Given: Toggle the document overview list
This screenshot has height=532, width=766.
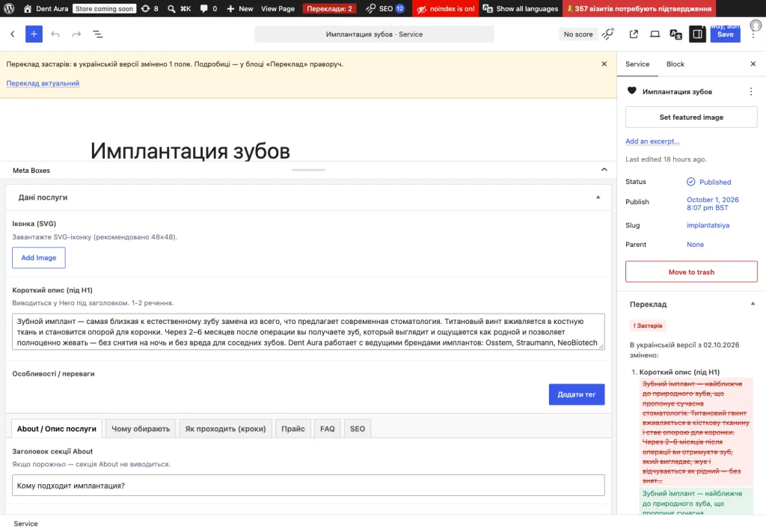Looking at the screenshot, I should (98, 34).
